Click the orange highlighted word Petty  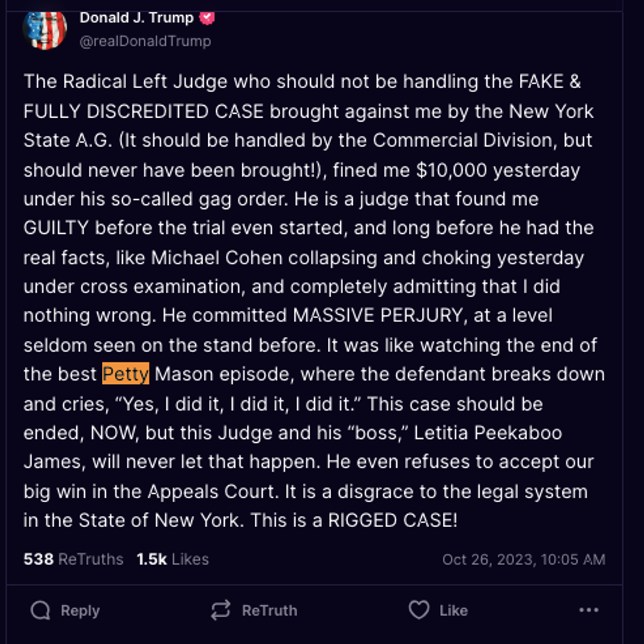(x=126, y=374)
